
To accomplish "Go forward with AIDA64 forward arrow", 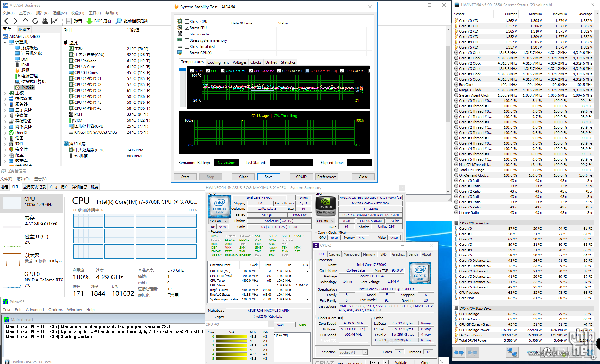I will (15, 21).
